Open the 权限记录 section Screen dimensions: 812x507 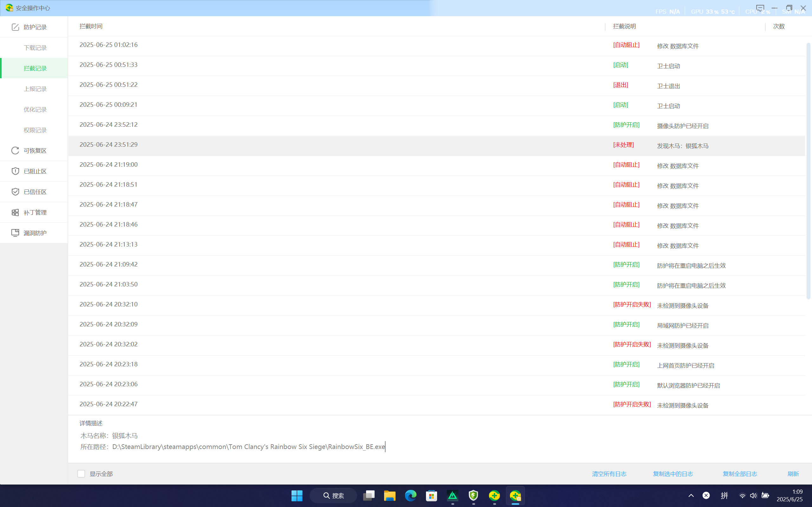(35, 130)
